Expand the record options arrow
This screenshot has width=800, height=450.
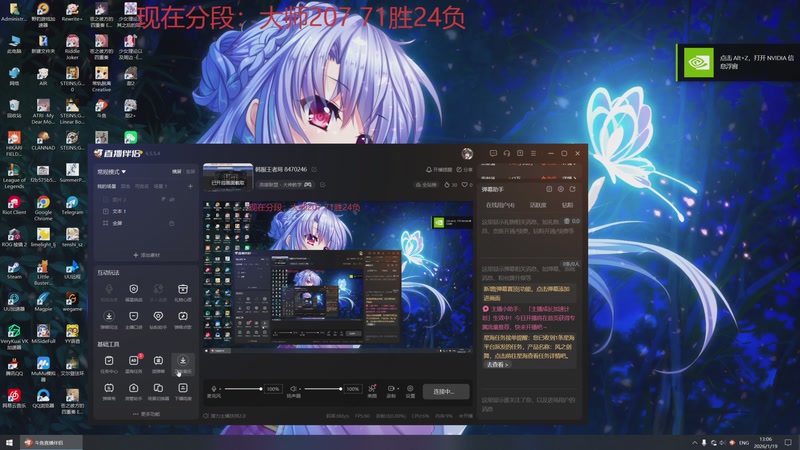(x=397, y=389)
